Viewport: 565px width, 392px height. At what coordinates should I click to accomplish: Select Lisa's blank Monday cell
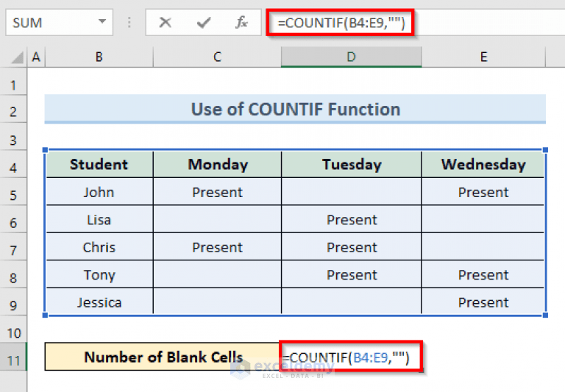pos(217,219)
